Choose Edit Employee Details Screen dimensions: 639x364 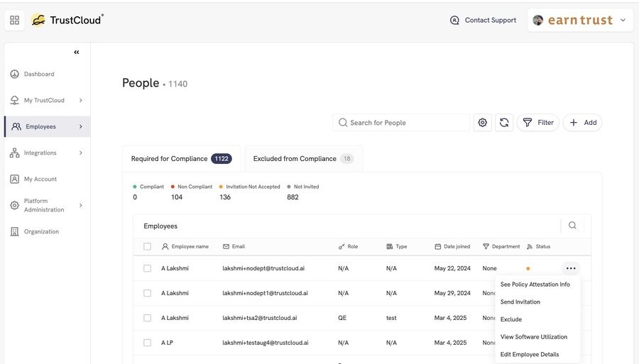point(530,354)
